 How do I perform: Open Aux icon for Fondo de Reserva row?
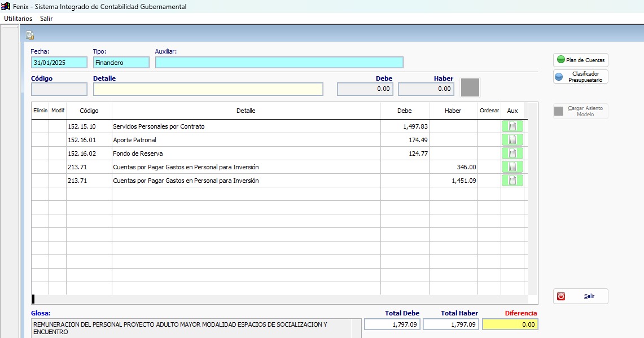point(512,153)
